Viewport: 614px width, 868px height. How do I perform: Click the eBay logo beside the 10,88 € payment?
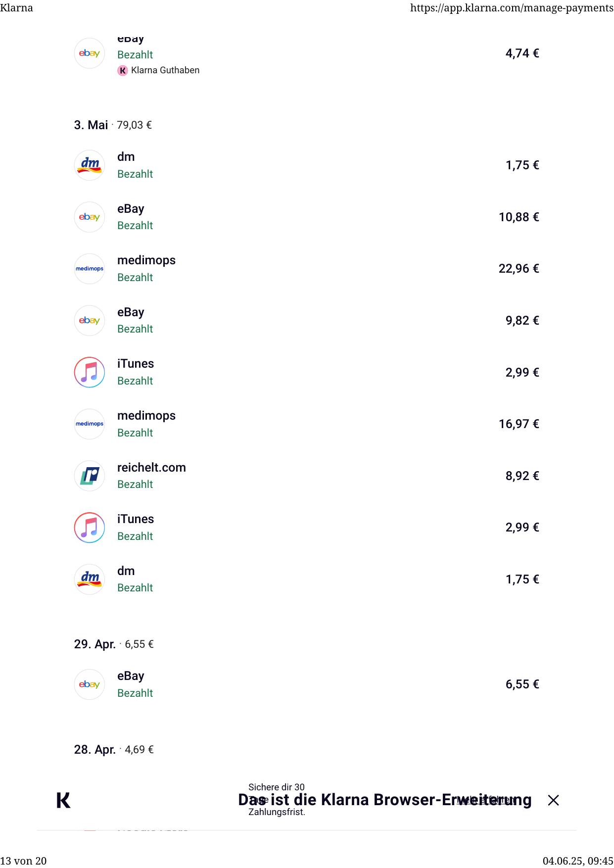tap(90, 217)
